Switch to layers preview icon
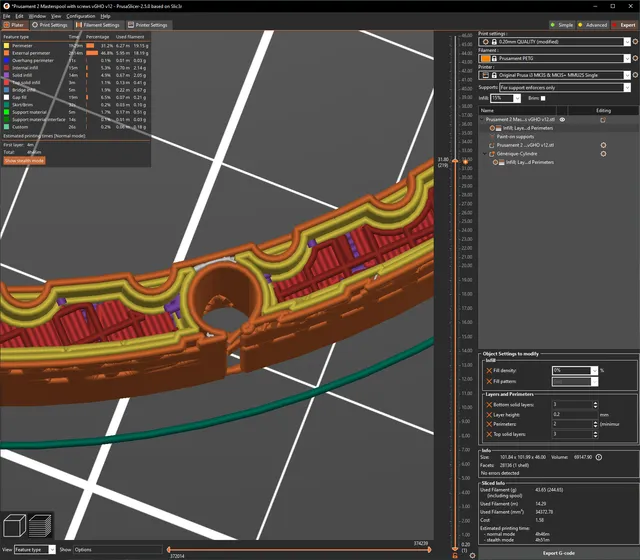 coord(40,525)
